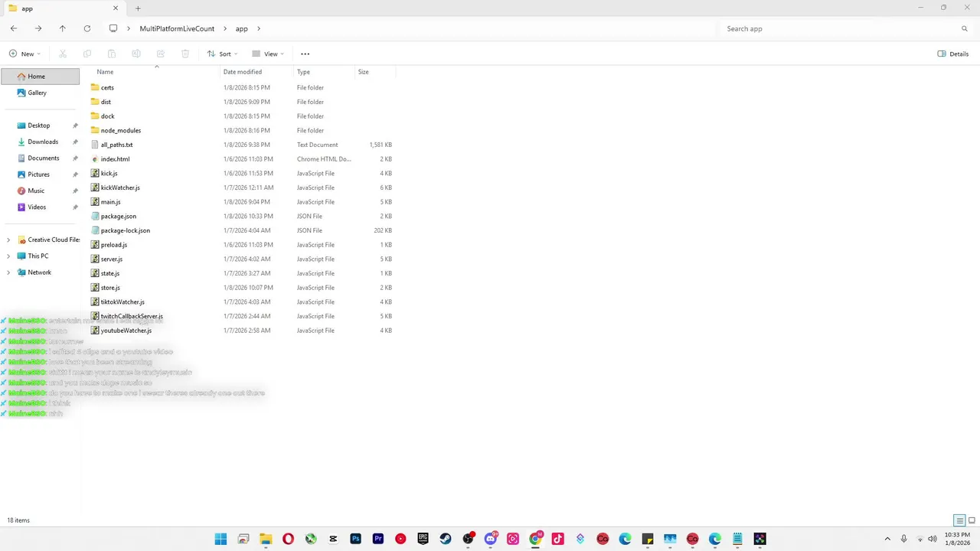This screenshot has height=551, width=980.
Task: Expand the Creative Cloud Files tree node
Action: point(8,240)
